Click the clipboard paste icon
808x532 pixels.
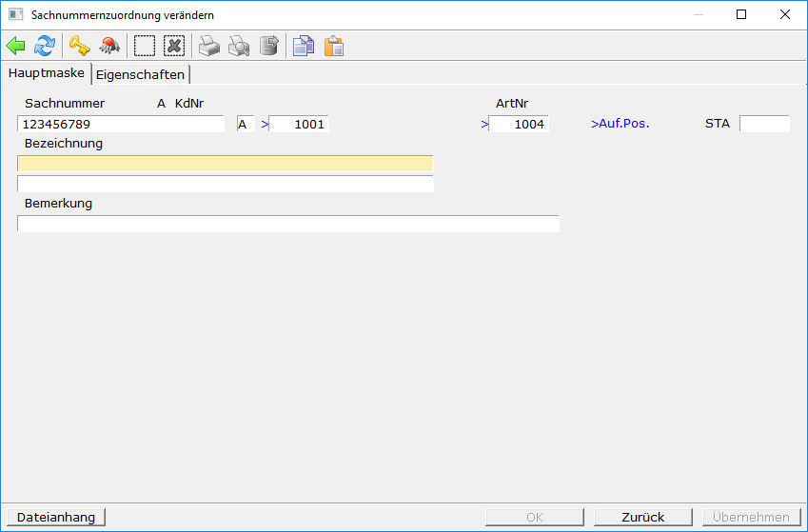point(333,46)
